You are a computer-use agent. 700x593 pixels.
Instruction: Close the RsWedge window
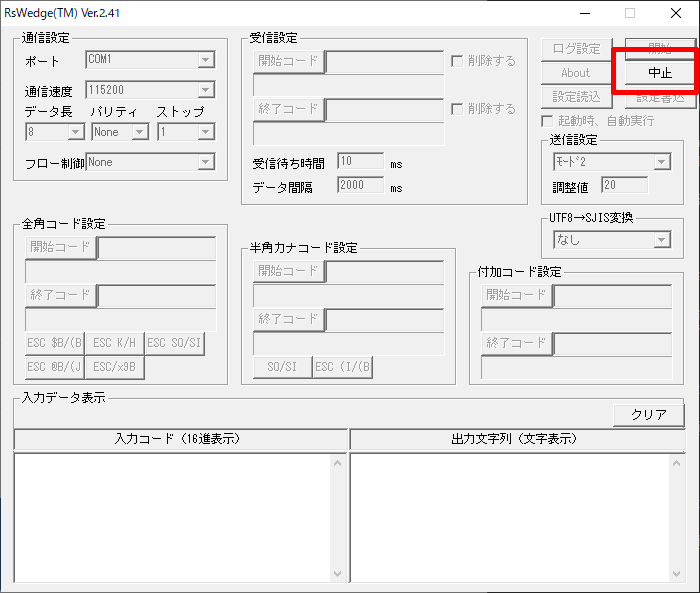676,13
